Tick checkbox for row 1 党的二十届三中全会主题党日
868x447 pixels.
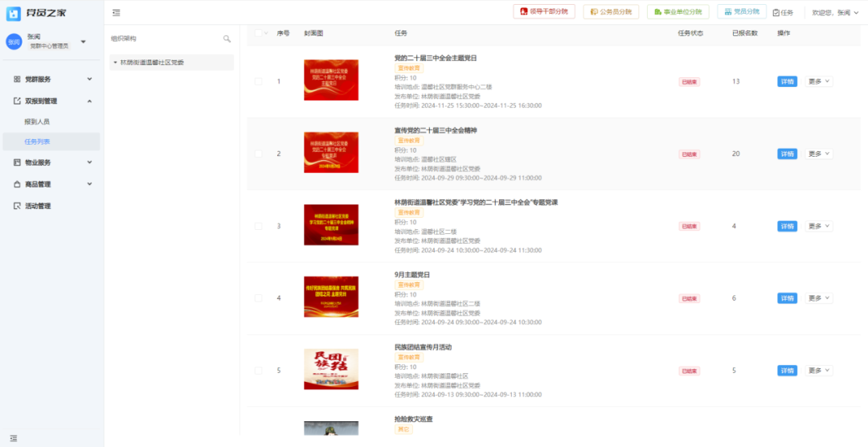[x=258, y=81]
